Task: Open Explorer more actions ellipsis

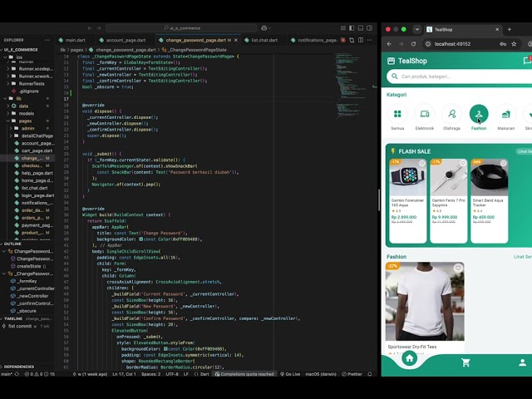Action: tap(47, 40)
